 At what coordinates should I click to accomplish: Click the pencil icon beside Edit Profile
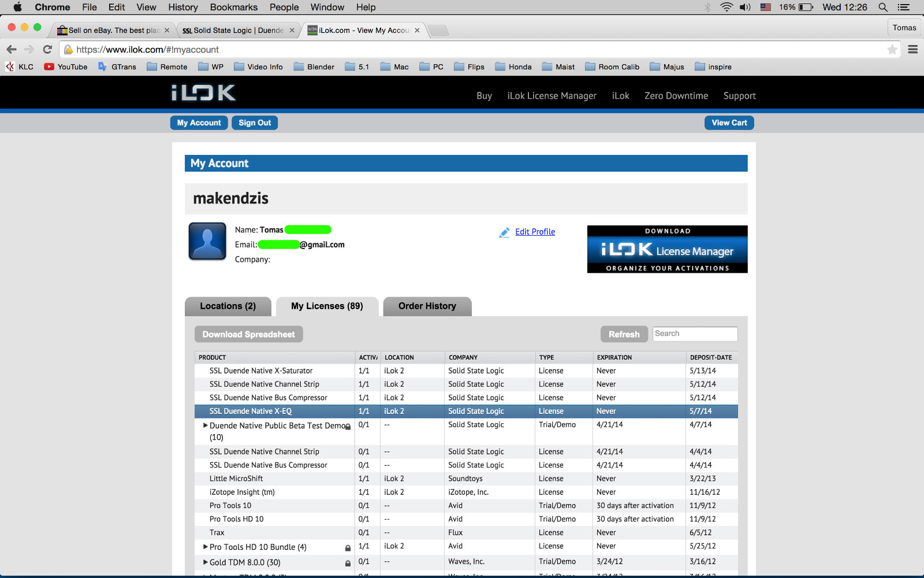[504, 232]
